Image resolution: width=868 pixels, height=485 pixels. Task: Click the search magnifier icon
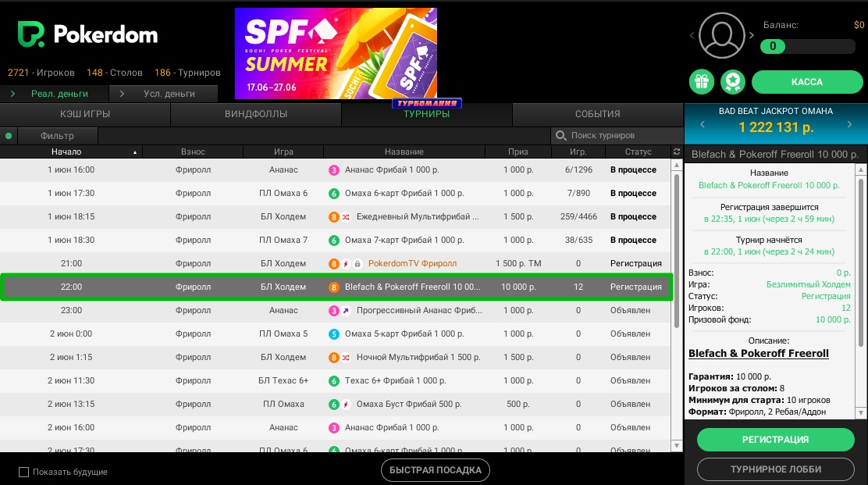tap(560, 136)
